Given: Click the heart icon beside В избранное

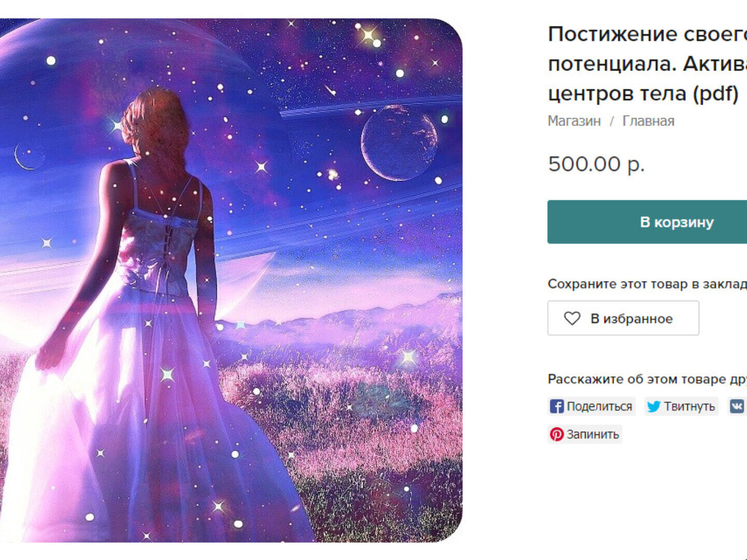Looking at the screenshot, I should click(572, 318).
